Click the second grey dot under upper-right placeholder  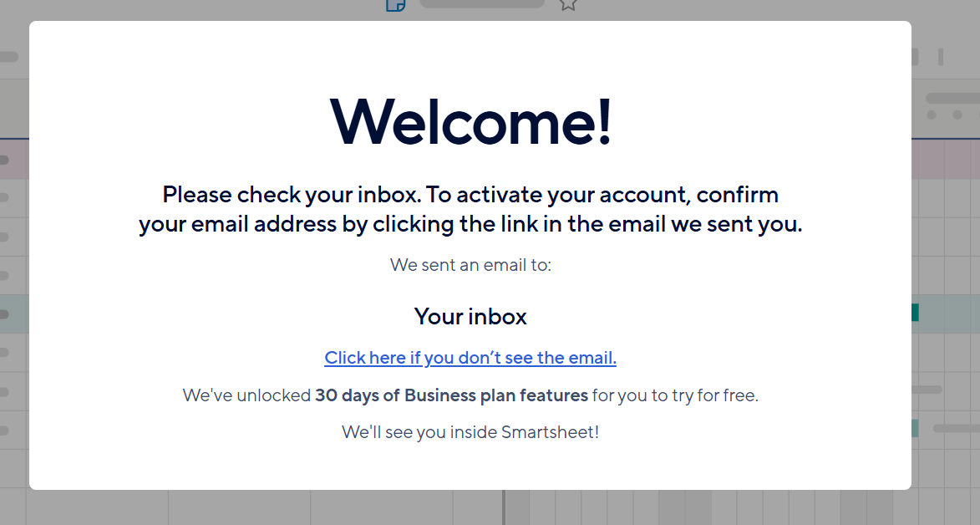click(x=957, y=115)
